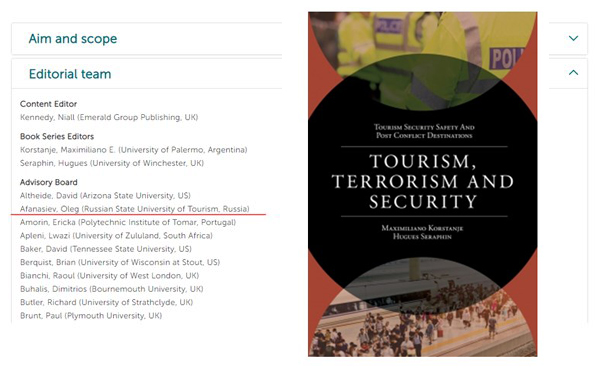The image size is (603, 385).
Task: Select the underlined Afanasiev, Oleg entry
Action: pyautogui.click(x=135, y=209)
